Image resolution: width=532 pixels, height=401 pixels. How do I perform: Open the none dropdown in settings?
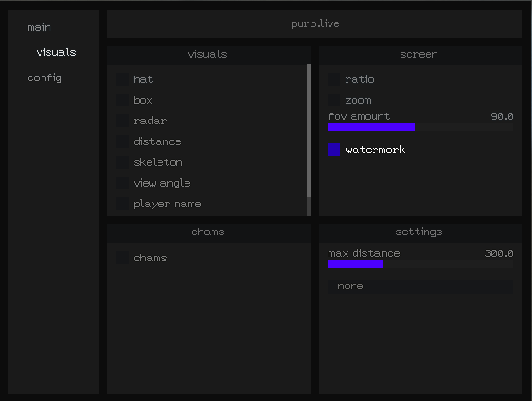[x=420, y=287]
